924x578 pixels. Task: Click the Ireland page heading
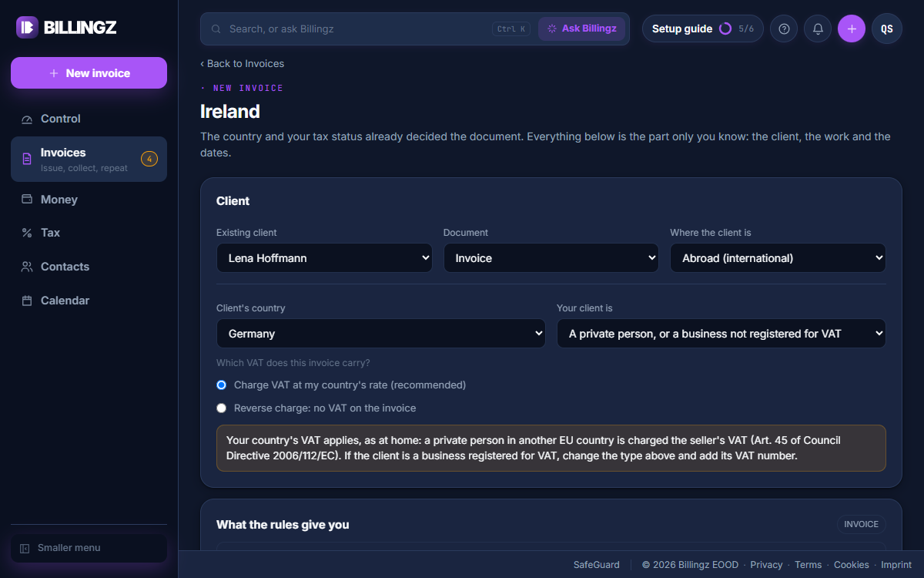click(x=230, y=112)
